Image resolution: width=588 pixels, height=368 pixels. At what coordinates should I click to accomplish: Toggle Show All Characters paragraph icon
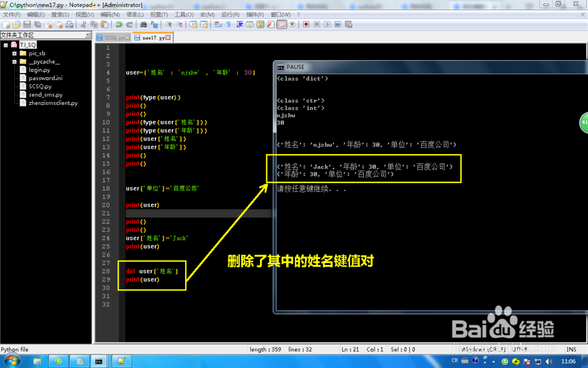click(x=229, y=24)
